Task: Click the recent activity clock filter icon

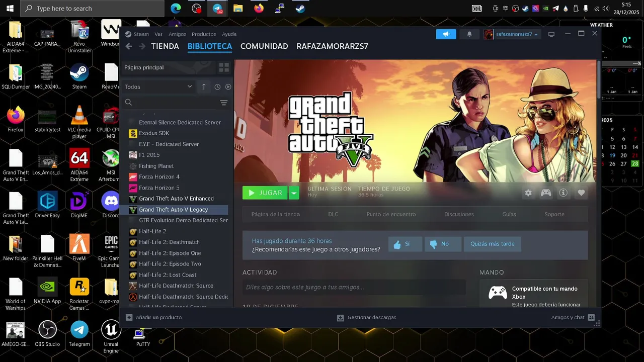Action: click(217, 87)
